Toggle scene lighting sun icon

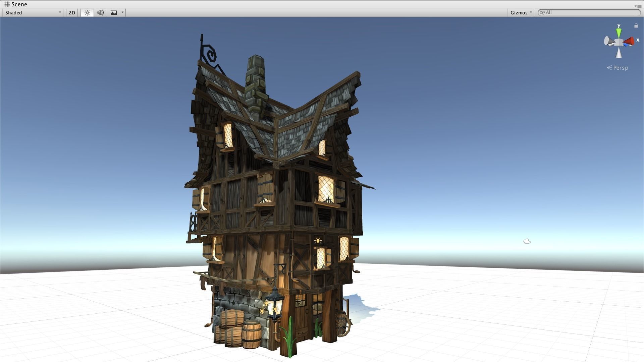tap(87, 13)
